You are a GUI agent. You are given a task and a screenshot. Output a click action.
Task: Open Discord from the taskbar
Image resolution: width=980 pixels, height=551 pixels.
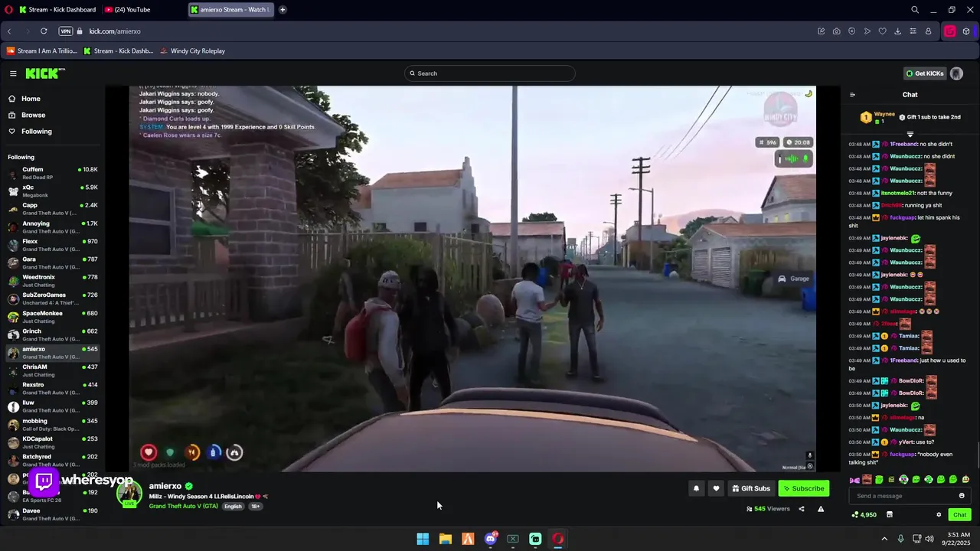tap(491, 539)
